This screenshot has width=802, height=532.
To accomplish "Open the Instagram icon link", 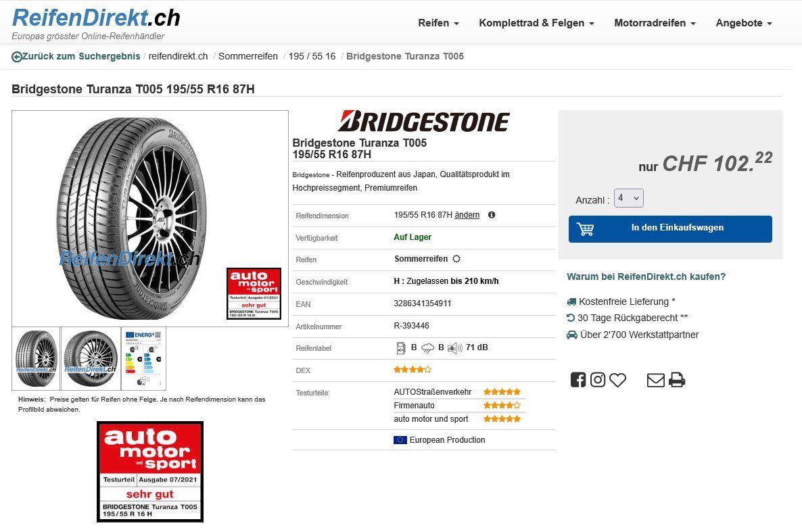I will point(598,380).
